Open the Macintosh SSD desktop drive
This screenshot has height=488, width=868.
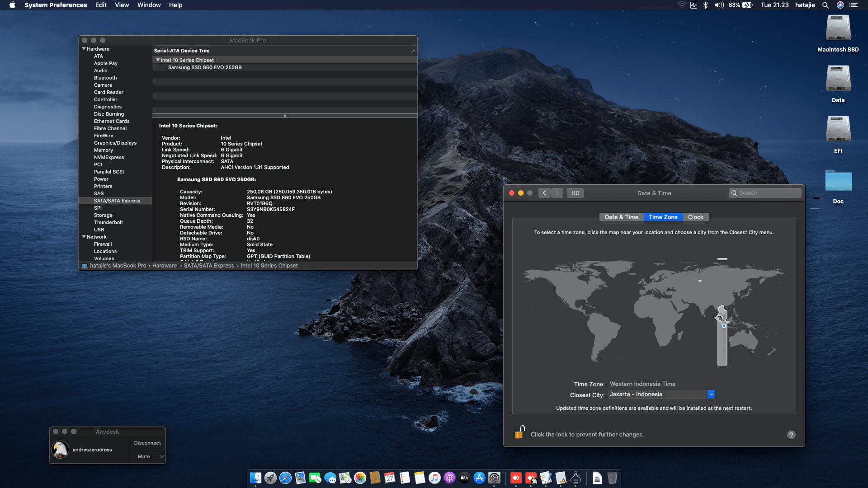(x=838, y=28)
